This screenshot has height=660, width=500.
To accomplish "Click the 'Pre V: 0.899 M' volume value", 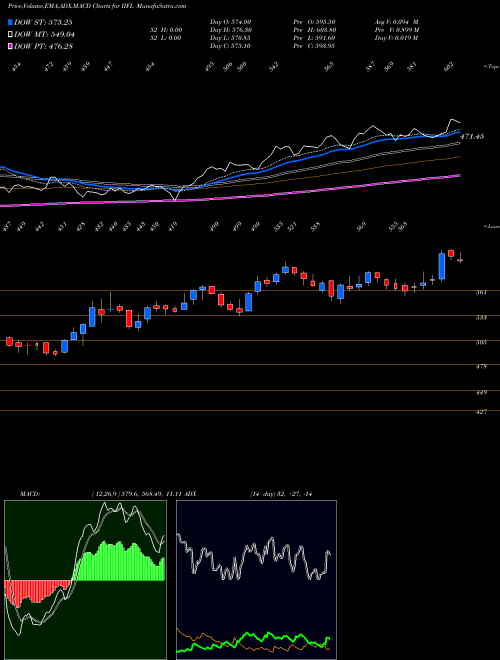I will click(x=397, y=30).
